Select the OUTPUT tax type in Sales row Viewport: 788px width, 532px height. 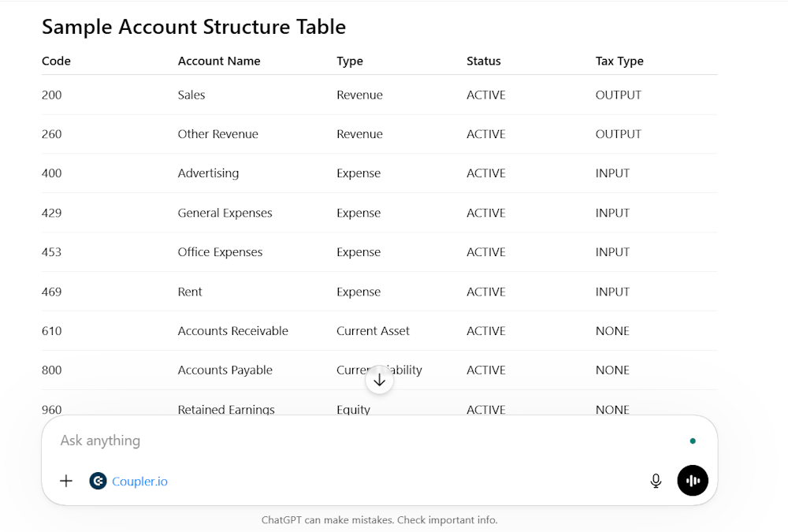click(x=619, y=95)
